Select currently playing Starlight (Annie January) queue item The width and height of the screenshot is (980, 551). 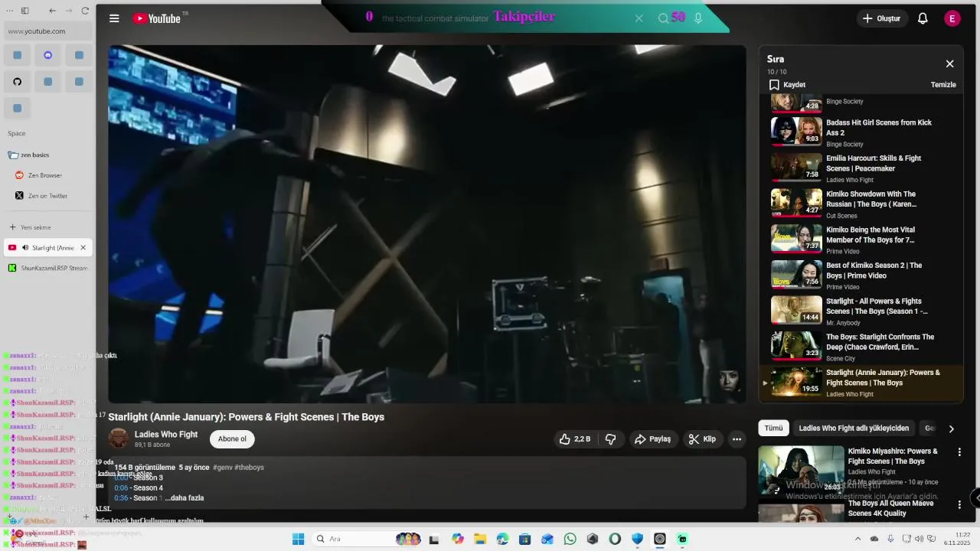coord(861,383)
